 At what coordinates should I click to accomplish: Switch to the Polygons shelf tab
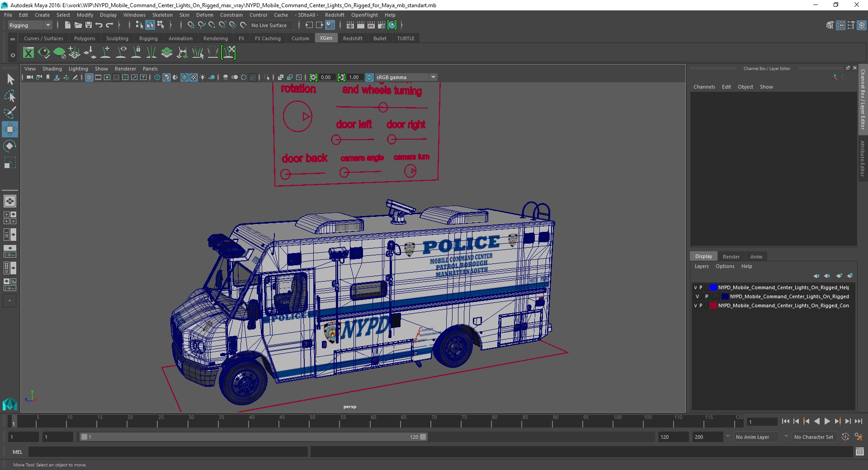click(x=85, y=38)
